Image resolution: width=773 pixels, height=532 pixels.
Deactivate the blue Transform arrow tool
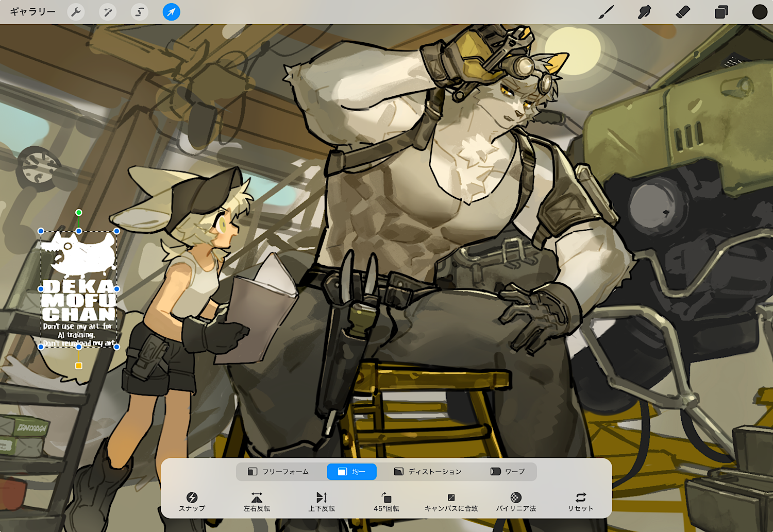pyautogui.click(x=171, y=12)
